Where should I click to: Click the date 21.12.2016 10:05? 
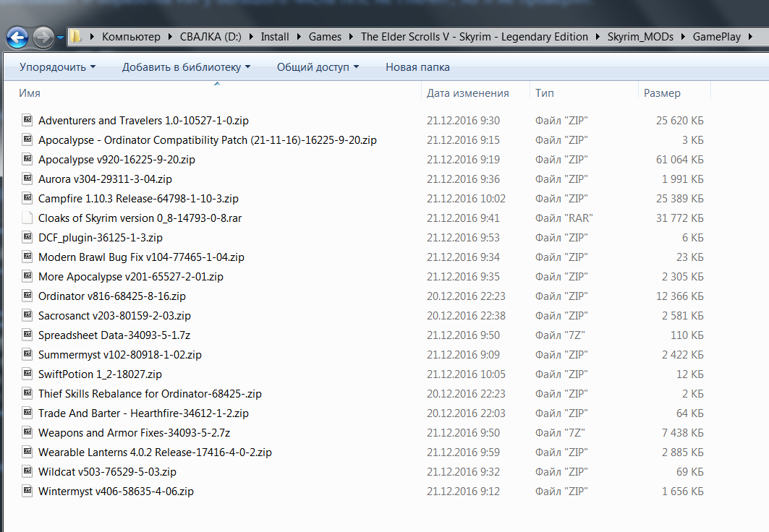point(466,374)
